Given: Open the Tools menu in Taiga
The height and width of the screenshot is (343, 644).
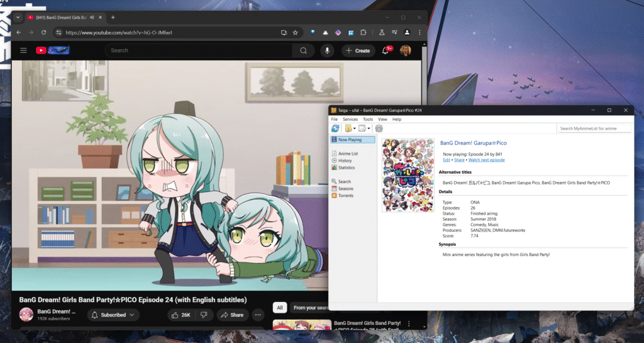Looking at the screenshot, I should tap(368, 119).
